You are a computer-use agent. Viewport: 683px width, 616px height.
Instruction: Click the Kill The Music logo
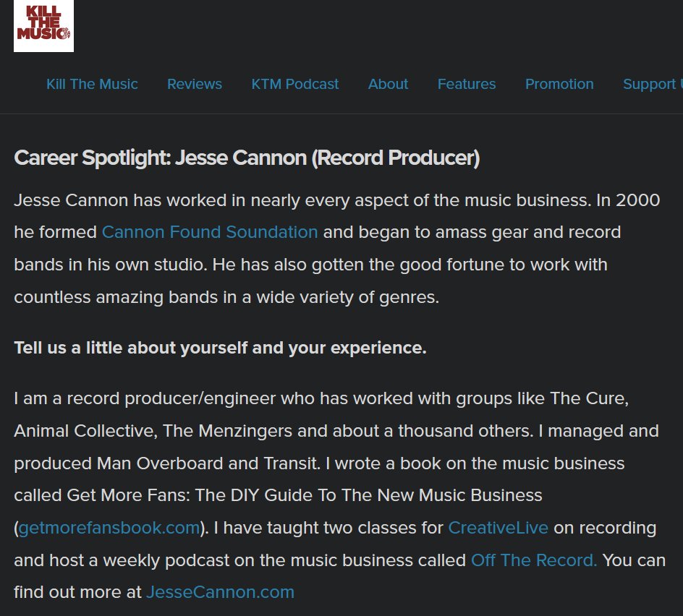point(43,26)
